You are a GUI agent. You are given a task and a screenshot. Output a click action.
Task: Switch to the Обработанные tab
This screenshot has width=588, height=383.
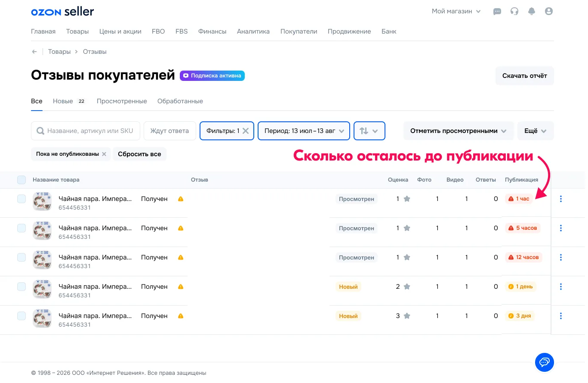(x=180, y=101)
